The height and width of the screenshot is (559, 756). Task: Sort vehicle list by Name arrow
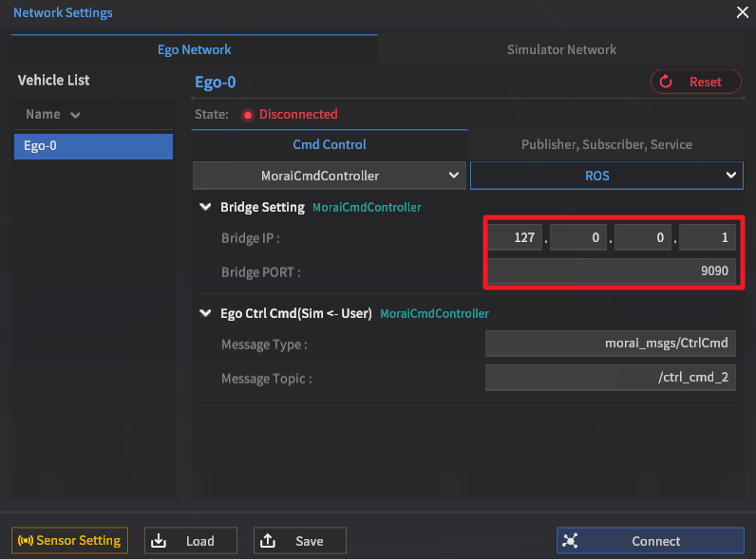pos(75,115)
